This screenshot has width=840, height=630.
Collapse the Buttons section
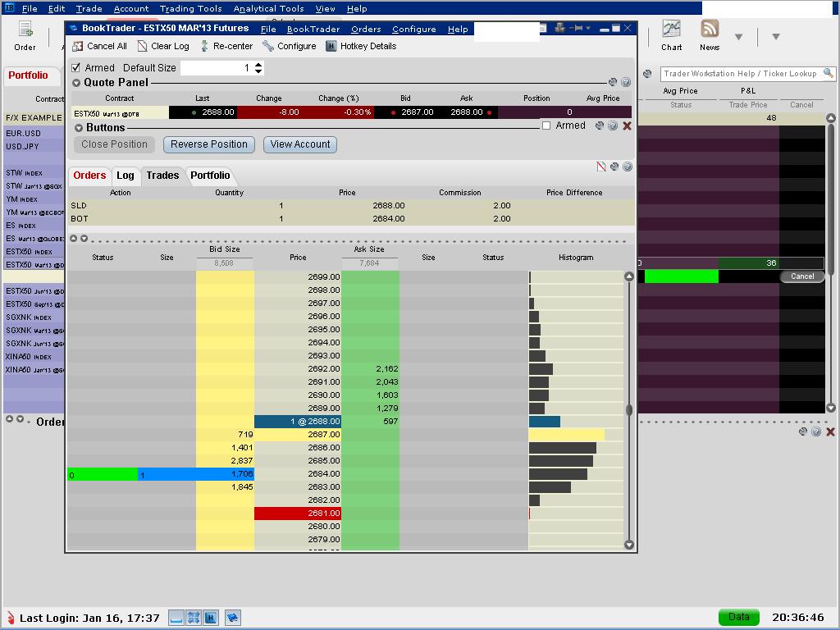point(79,128)
